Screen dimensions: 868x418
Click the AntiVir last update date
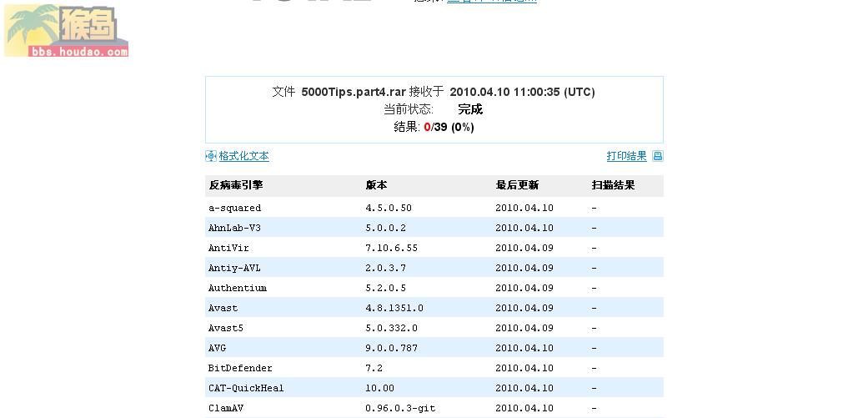coord(524,248)
